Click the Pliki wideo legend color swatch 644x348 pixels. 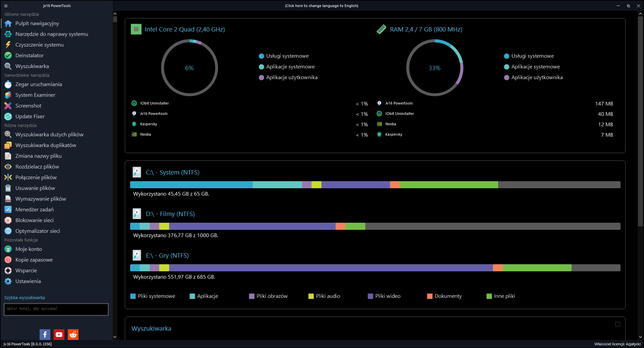(370, 296)
